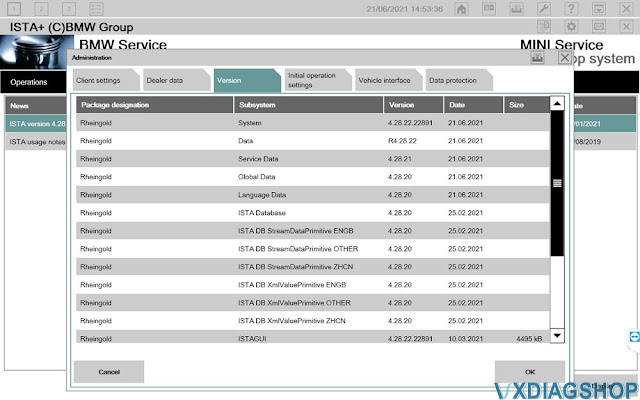Click version value R4.28.22
The height and width of the screenshot is (400, 640).
402,141
